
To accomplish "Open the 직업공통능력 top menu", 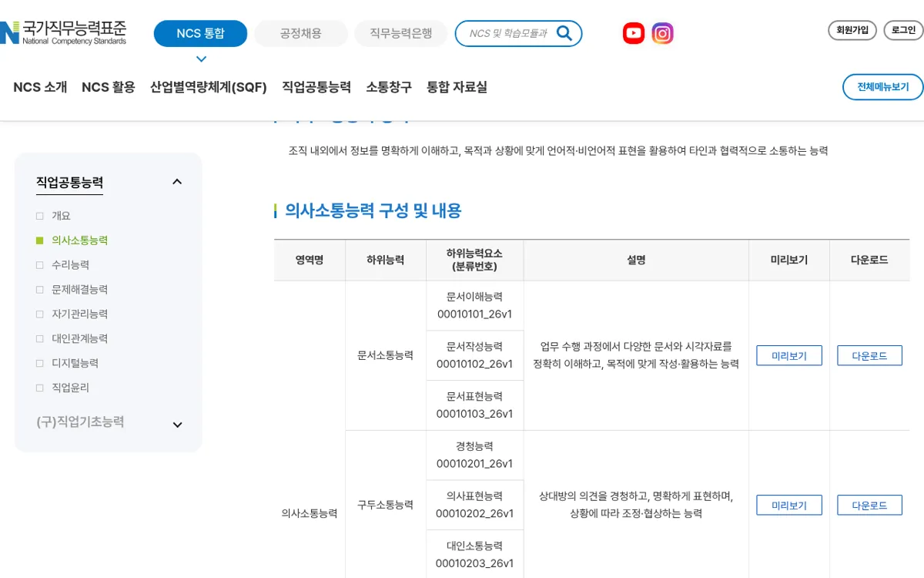I will (x=316, y=87).
